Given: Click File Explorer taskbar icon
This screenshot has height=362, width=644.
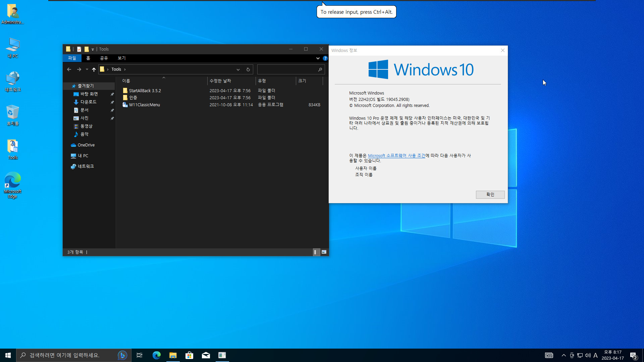Looking at the screenshot, I should 173,355.
